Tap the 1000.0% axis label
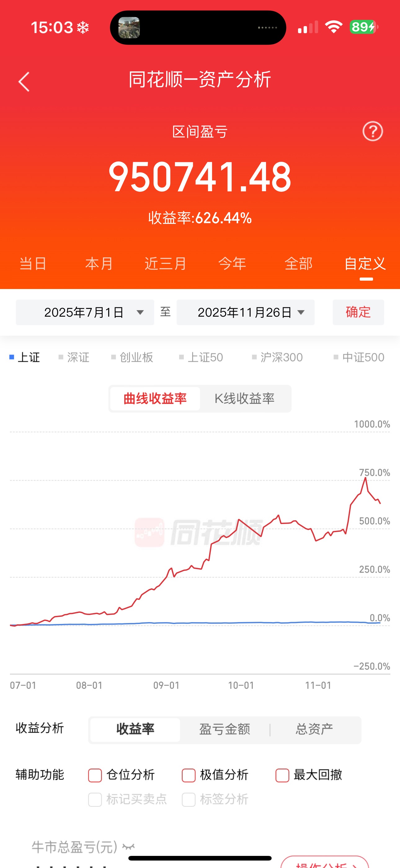 [372, 424]
